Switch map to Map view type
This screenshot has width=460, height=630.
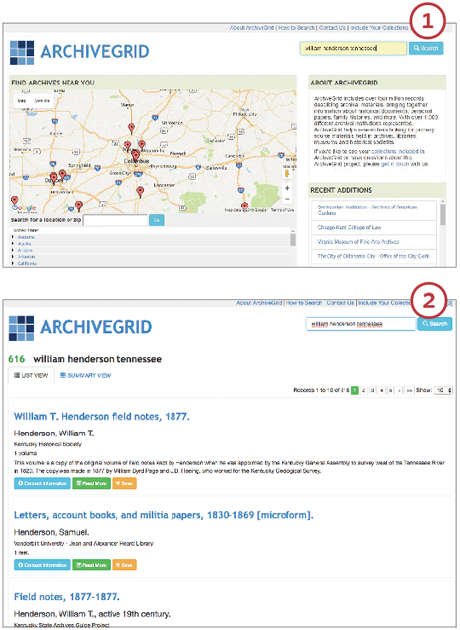coord(22,101)
